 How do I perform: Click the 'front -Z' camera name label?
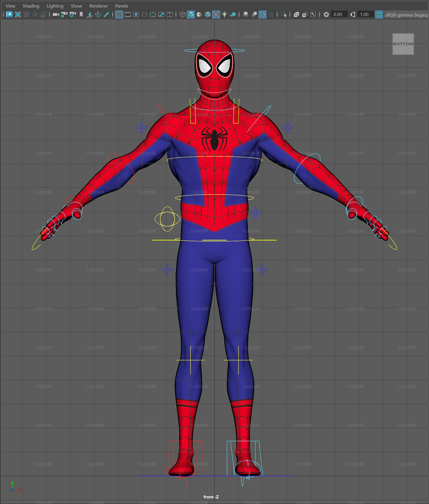tap(211, 497)
